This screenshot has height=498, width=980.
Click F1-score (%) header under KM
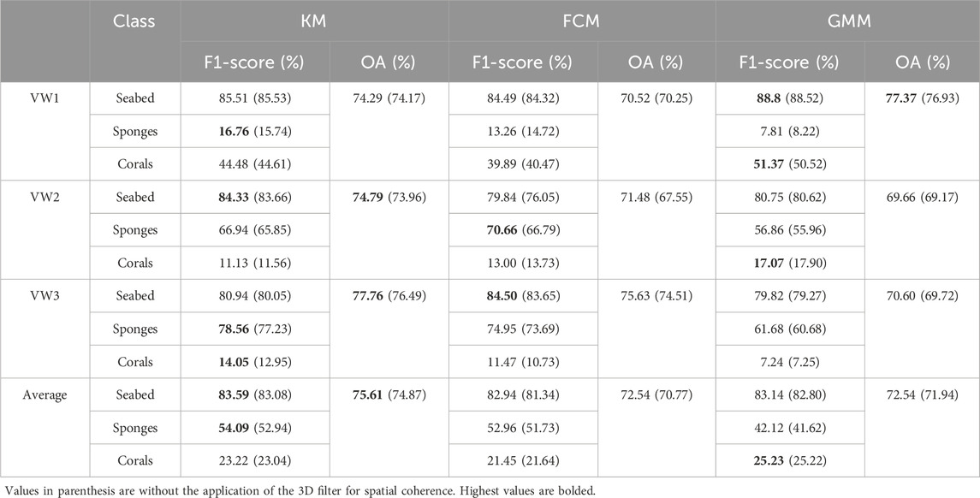click(258, 61)
